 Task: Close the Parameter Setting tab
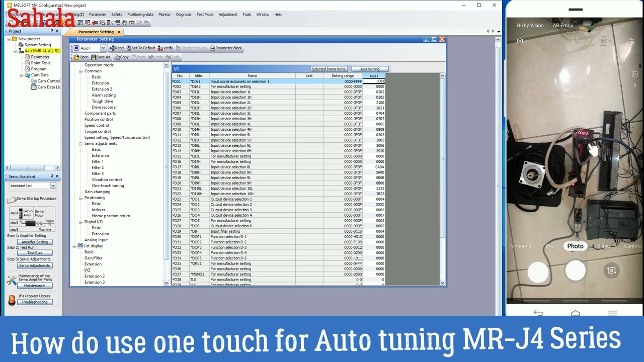click(119, 32)
